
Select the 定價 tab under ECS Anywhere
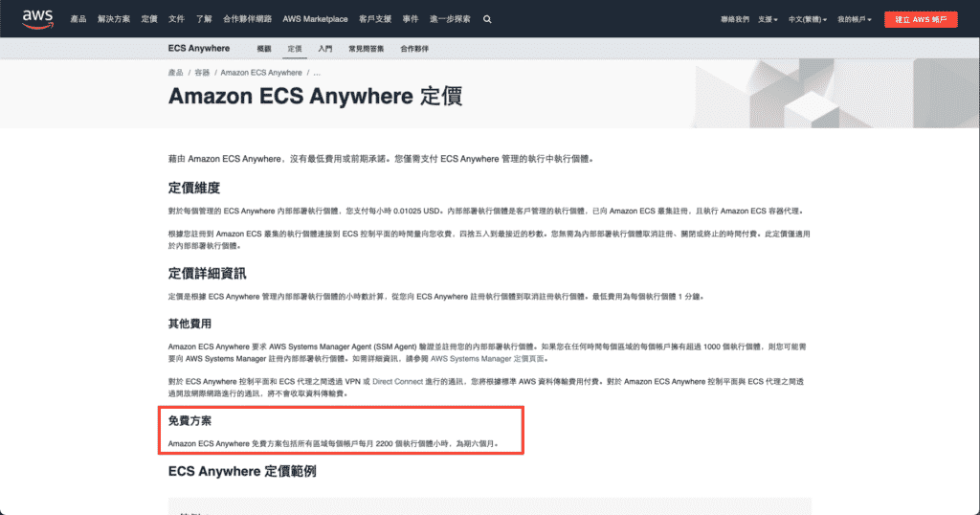(x=295, y=49)
